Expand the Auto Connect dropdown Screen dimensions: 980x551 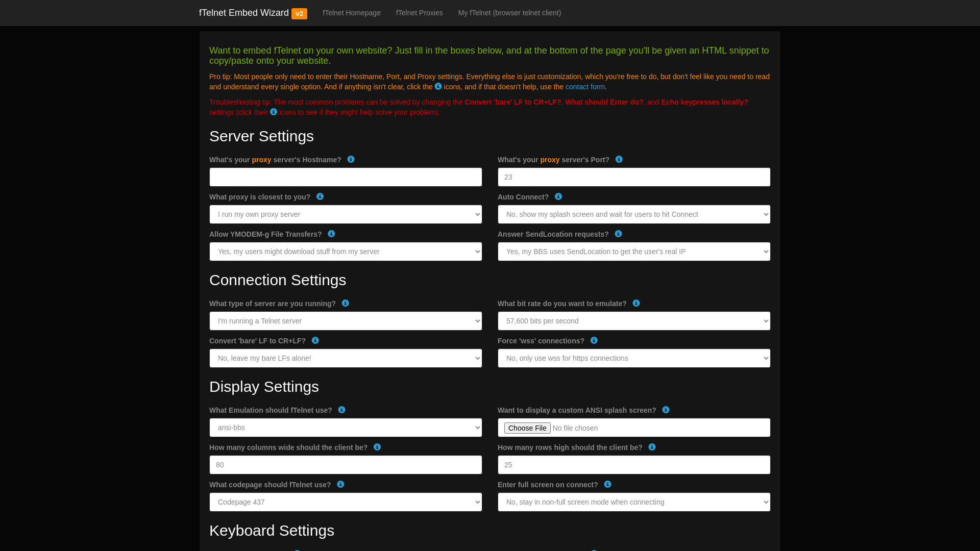(634, 214)
